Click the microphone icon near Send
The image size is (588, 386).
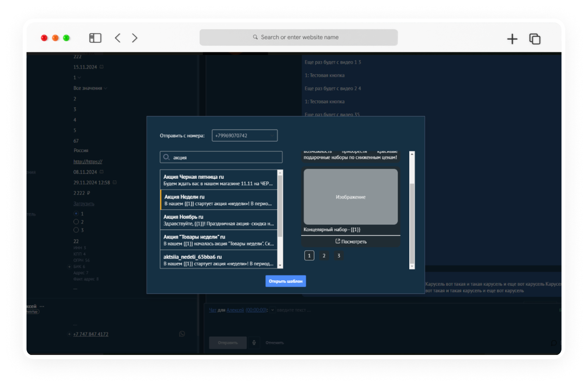(x=254, y=342)
